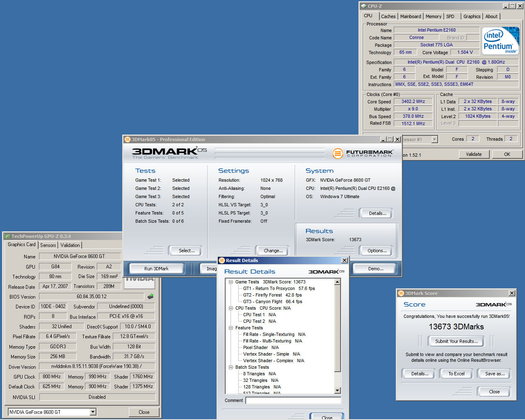Click the Comment field in Result Details

click(x=293, y=400)
